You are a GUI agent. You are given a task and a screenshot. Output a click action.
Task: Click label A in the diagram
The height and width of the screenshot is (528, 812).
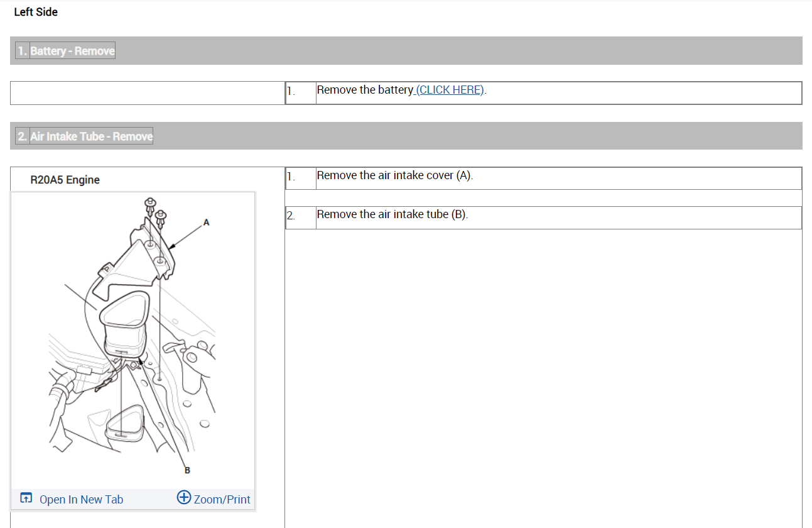tap(206, 223)
